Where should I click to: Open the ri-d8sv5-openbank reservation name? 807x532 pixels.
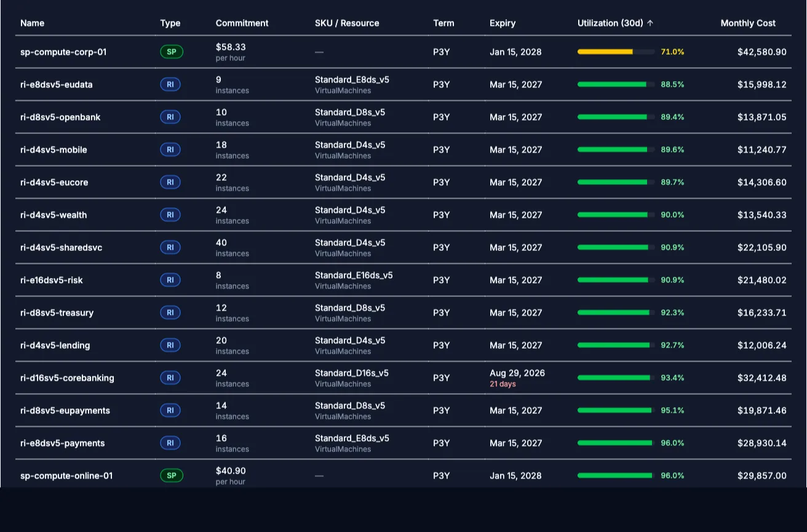coord(60,117)
